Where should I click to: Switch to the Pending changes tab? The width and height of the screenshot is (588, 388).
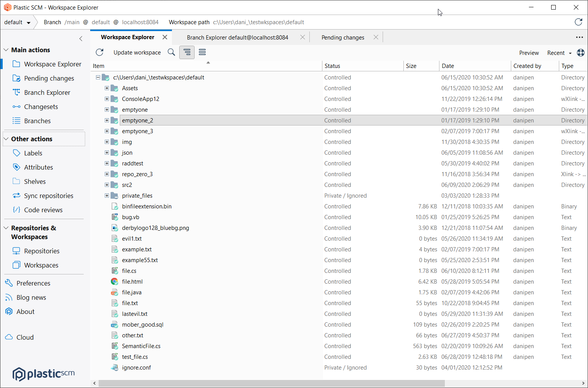click(342, 37)
